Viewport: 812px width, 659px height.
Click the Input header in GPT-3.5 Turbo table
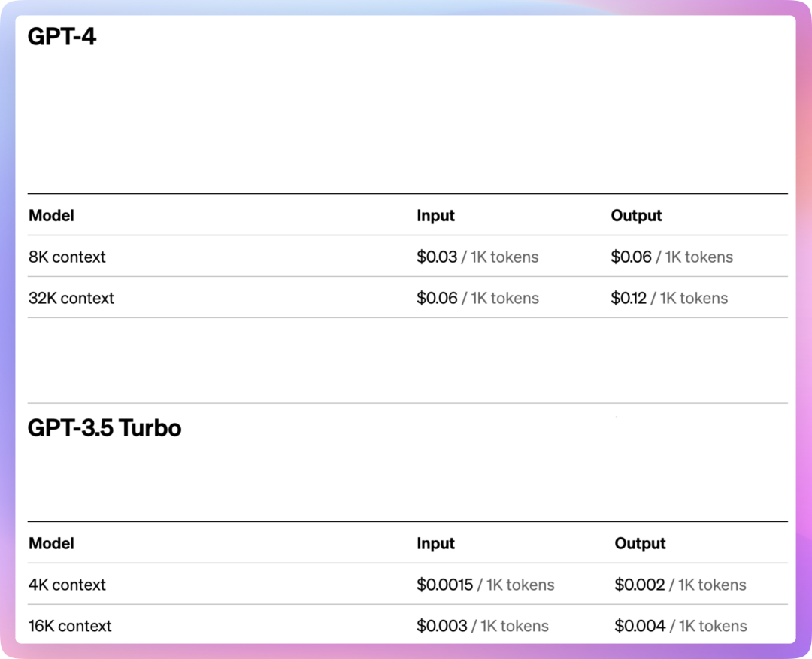click(x=435, y=544)
